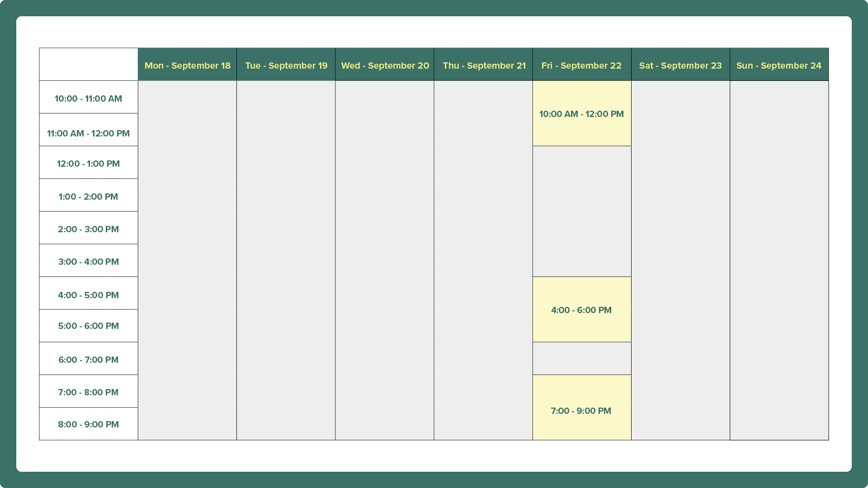This screenshot has width=868, height=488.
Task: Select the 3:00 - 4:00 PM time label
Action: [89, 261]
